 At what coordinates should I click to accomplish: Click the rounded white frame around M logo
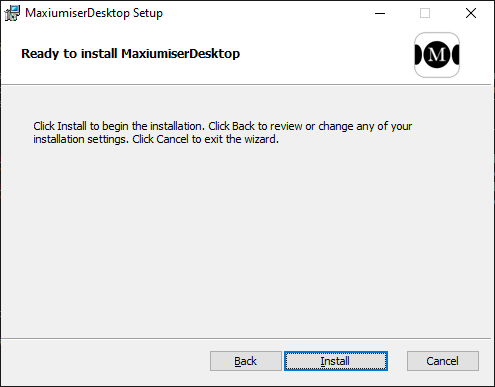pyautogui.click(x=437, y=55)
